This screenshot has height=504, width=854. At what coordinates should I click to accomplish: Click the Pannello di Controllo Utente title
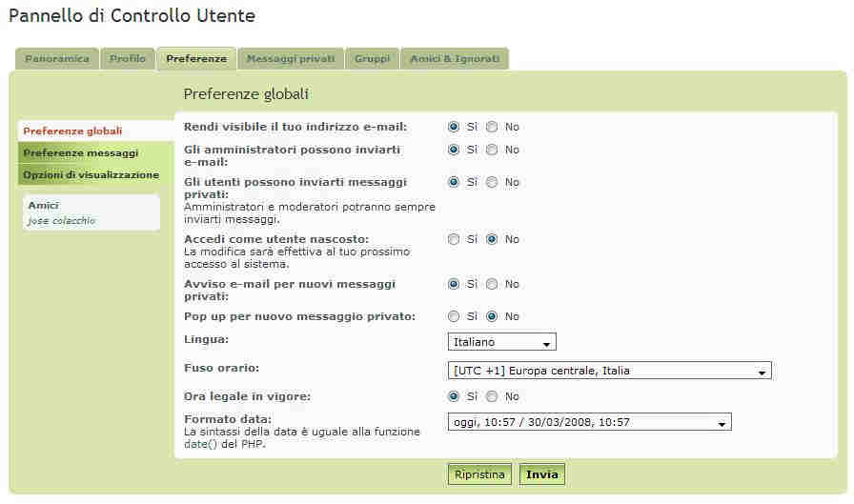(x=132, y=15)
